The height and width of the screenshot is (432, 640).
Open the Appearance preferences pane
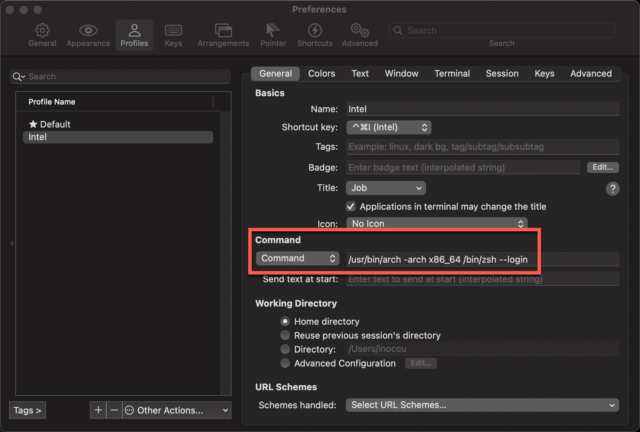pos(88,35)
